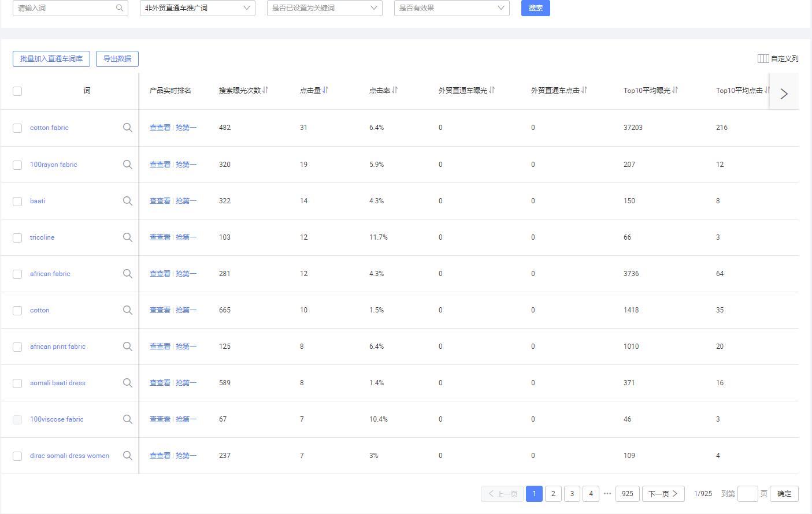This screenshot has height=514, width=812.
Task: Click the search icon inside 请输入词 field
Action: pyautogui.click(x=119, y=8)
